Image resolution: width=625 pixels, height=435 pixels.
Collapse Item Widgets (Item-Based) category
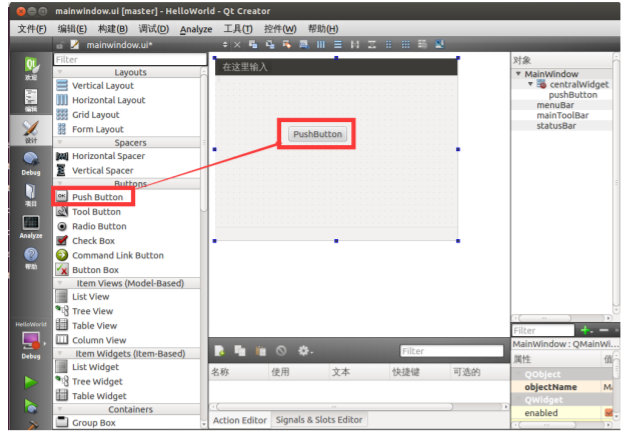coord(60,353)
